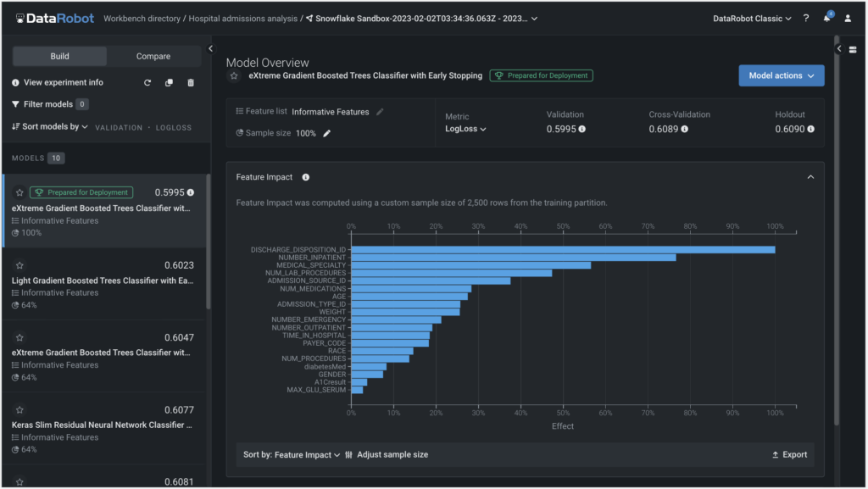
Task: Click the Export button
Action: [789, 455]
